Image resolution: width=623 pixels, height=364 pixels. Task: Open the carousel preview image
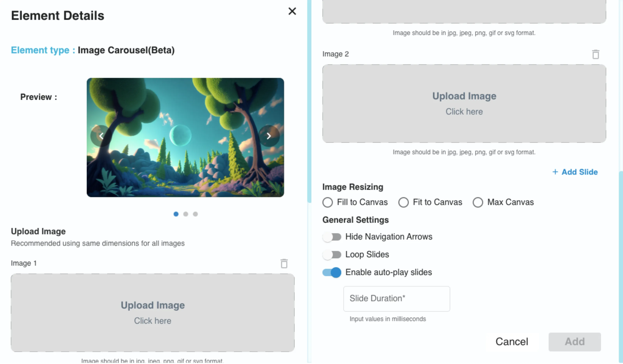185,138
